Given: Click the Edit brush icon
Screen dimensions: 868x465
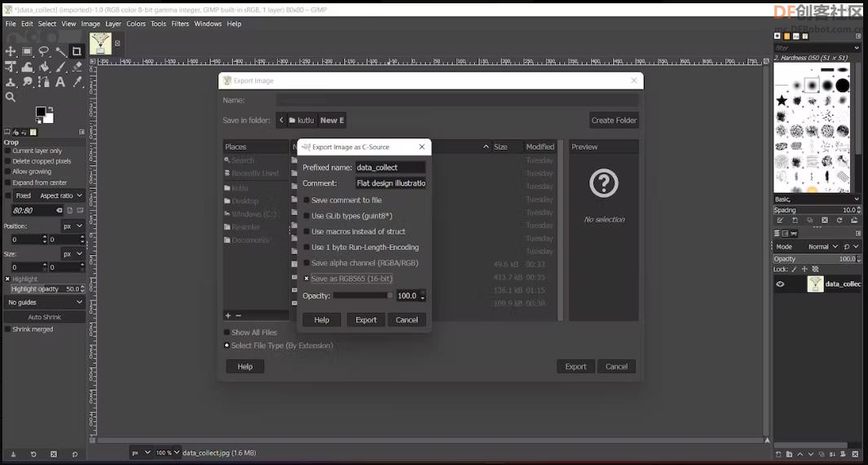Looking at the screenshot, I should [x=780, y=220].
